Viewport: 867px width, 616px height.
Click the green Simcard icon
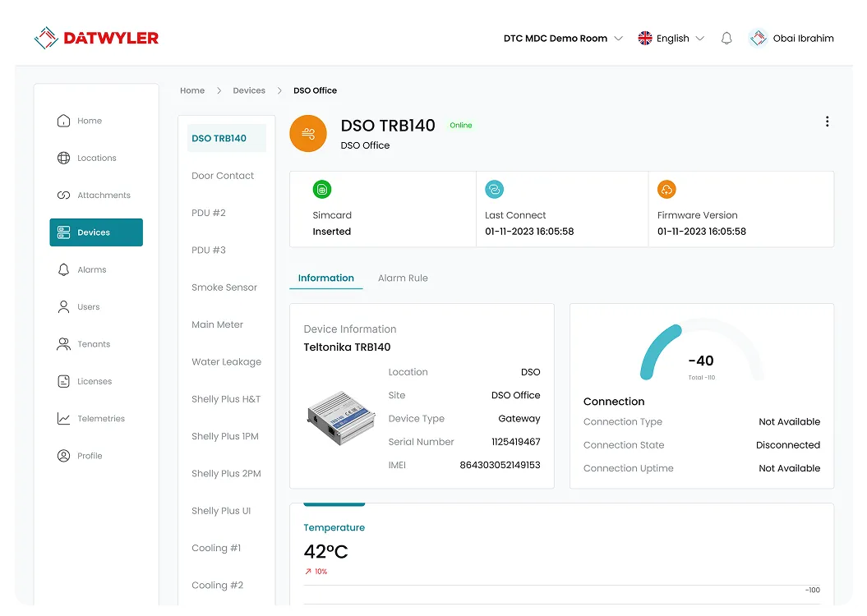tap(322, 190)
